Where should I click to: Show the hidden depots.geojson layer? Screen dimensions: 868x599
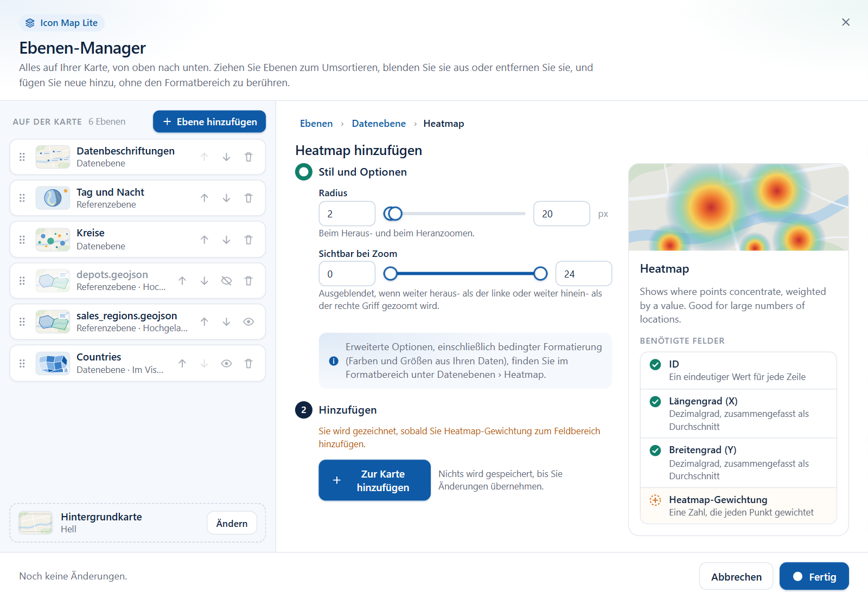[226, 281]
